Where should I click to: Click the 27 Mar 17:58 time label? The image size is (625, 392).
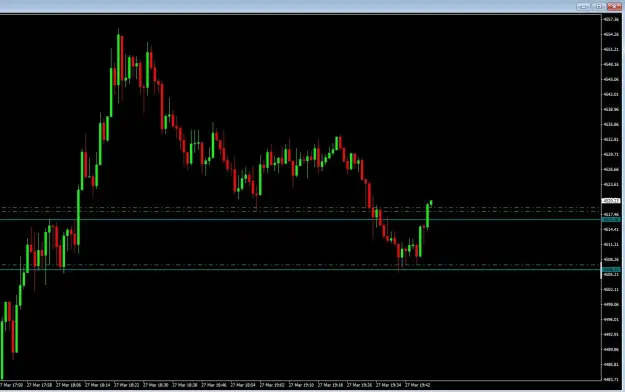[39, 385]
